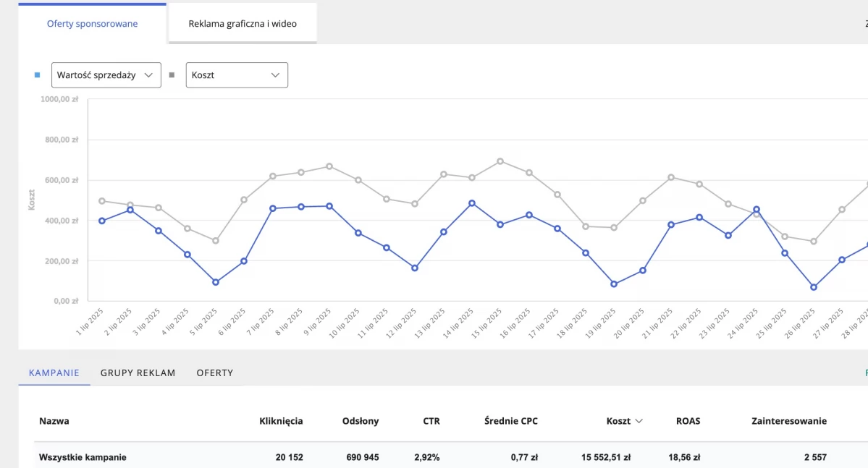868x468 pixels.
Task: Sort table by Odsłony column header
Action: 360,421
